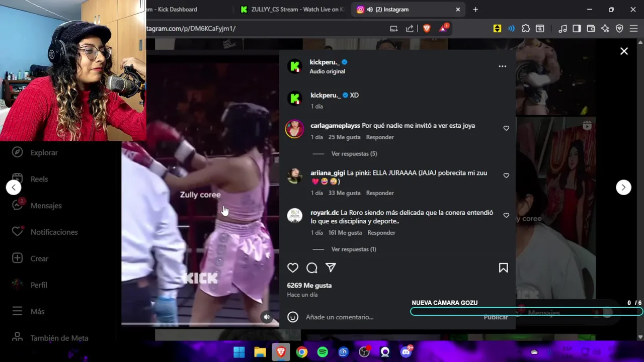The image size is (644, 362).
Task: Open the royark.dc username link
Action: coord(325,213)
